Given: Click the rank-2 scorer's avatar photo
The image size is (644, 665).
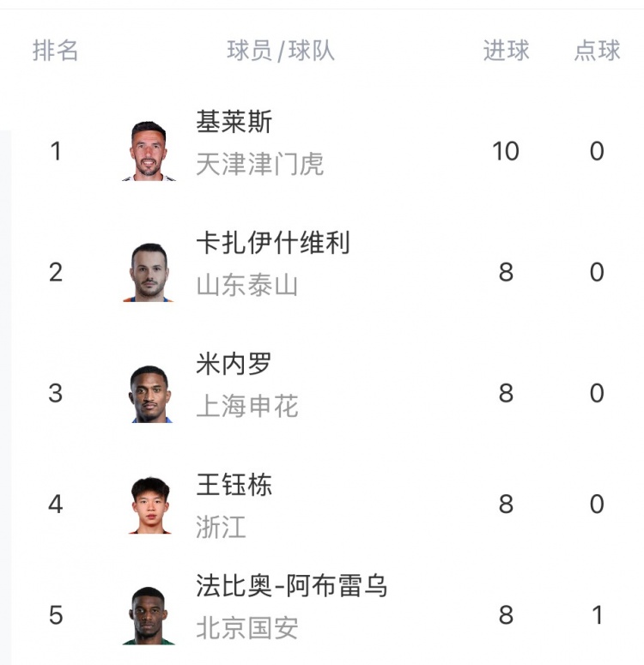Looking at the screenshot, I should 149,273.
